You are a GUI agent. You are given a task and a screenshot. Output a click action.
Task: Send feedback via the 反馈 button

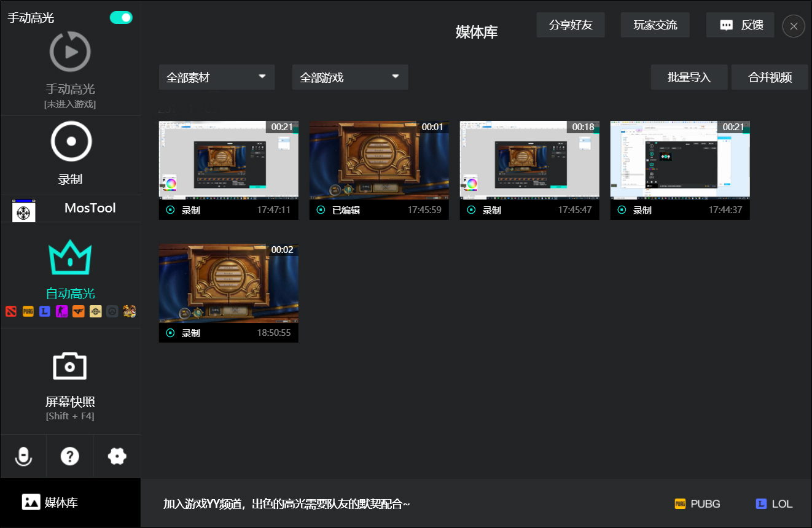coord(740,25)
